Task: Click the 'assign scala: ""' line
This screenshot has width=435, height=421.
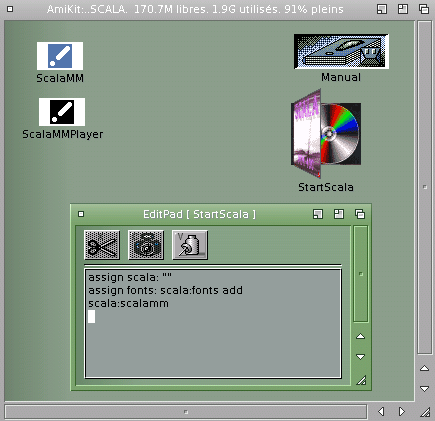Action: click(x=130, y=277)
